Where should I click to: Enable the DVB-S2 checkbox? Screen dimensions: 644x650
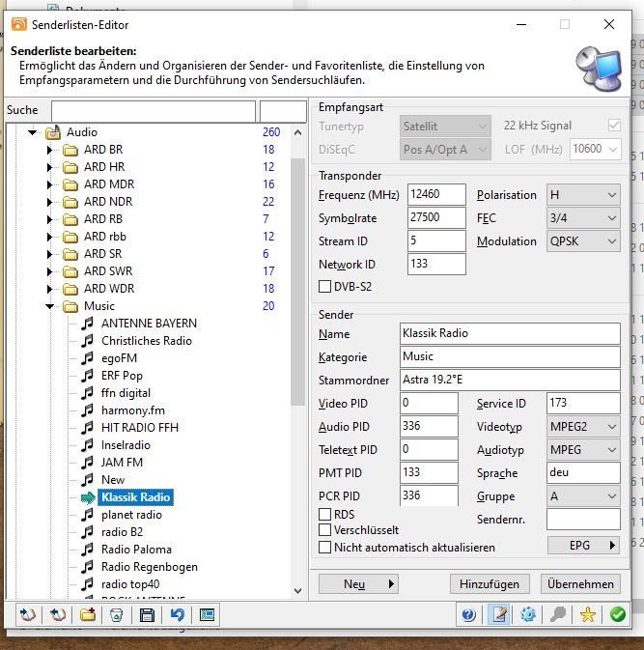[x=325, y=286]
